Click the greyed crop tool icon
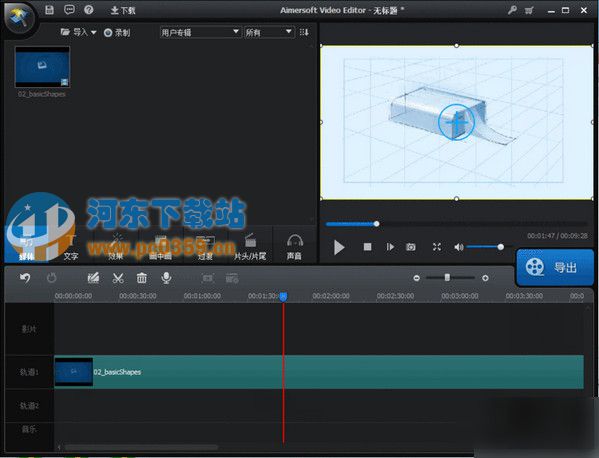The width and height of the screenshot is (599, 458). tap(207, 278)
